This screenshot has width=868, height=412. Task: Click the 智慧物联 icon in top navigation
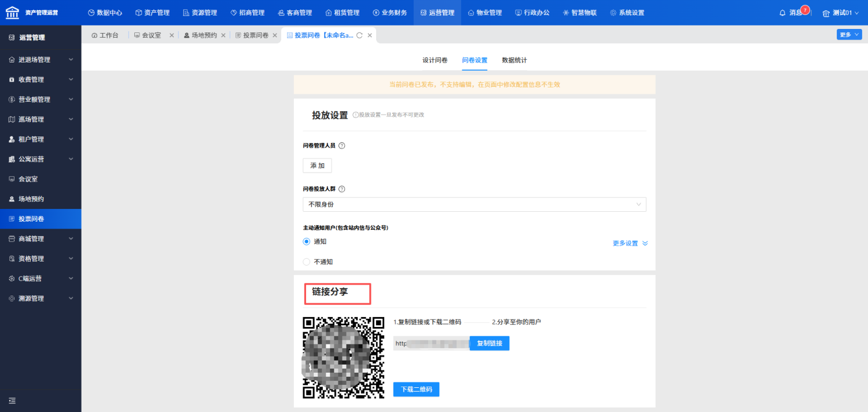pyautogui.click(x=566, y=13)
